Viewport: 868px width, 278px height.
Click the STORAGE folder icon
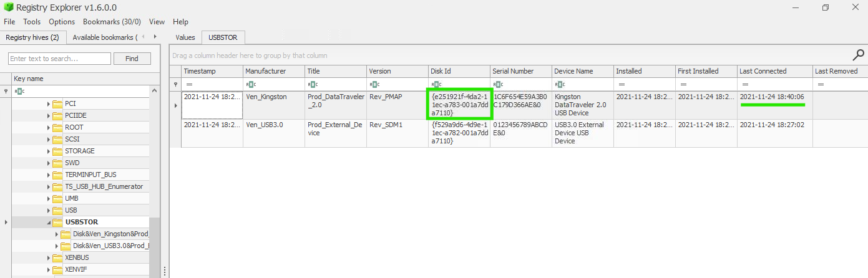pos(57,151)
